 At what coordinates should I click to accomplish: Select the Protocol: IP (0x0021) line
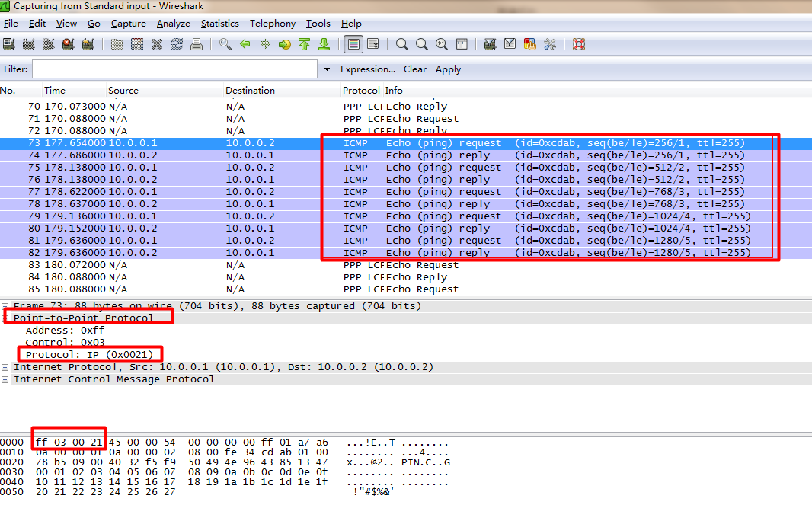pos(90,355)
